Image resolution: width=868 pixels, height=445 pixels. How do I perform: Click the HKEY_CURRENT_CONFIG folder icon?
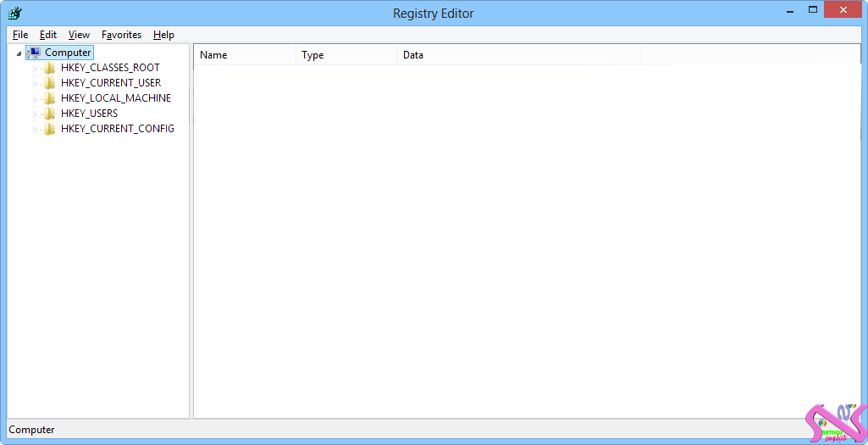point(50,129)
